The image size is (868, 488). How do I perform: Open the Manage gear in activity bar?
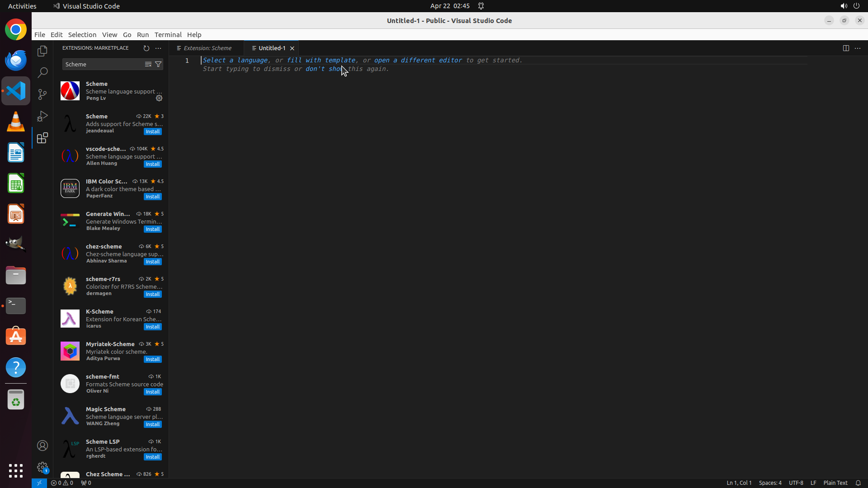point(42,467)
